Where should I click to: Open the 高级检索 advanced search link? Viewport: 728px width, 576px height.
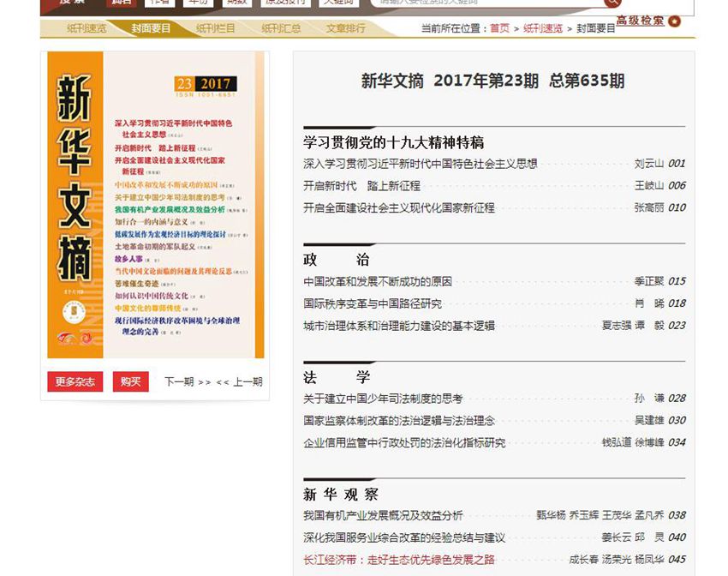point(641,21)
